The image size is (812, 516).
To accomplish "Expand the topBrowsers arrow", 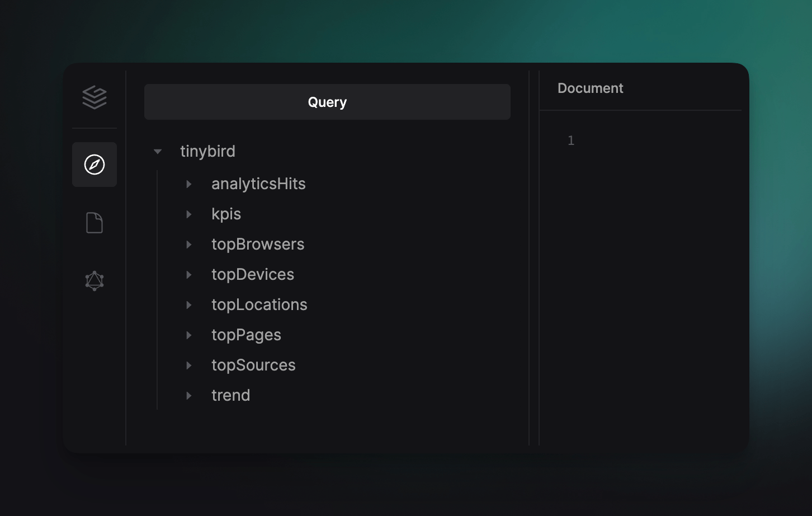I will (x=189, y=245).
